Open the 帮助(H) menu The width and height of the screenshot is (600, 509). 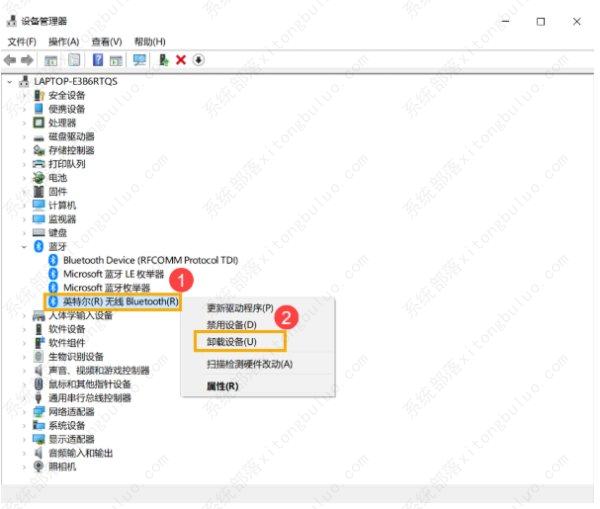(150, 41)
